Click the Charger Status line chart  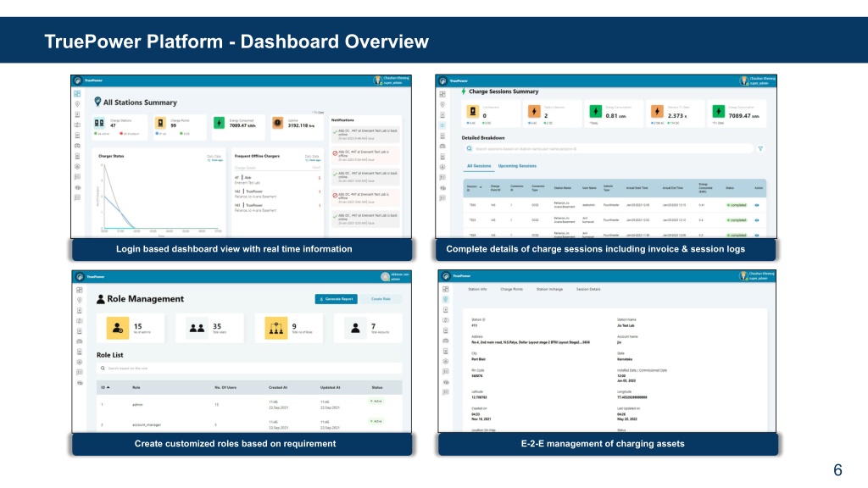click(160, 198)
